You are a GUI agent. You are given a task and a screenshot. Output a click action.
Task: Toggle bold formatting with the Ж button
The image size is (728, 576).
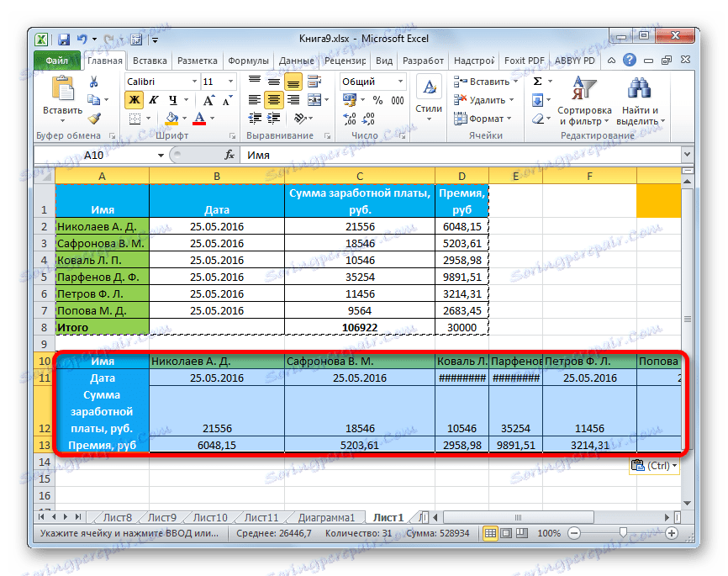[x=134, y=99]
